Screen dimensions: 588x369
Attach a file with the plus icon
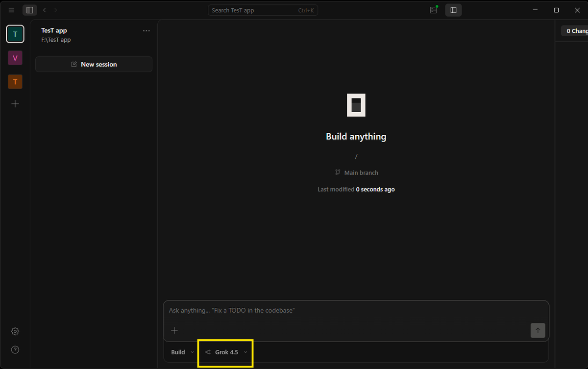174,330
